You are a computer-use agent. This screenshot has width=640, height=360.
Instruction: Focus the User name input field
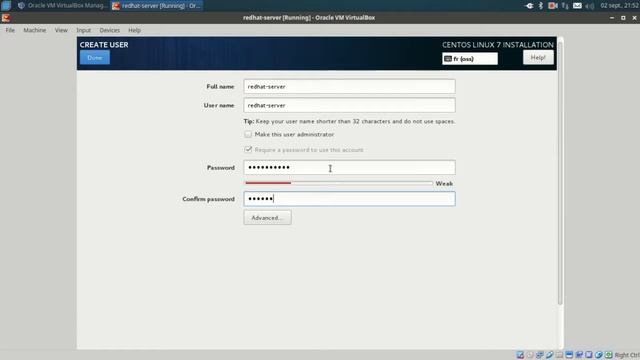349,105
